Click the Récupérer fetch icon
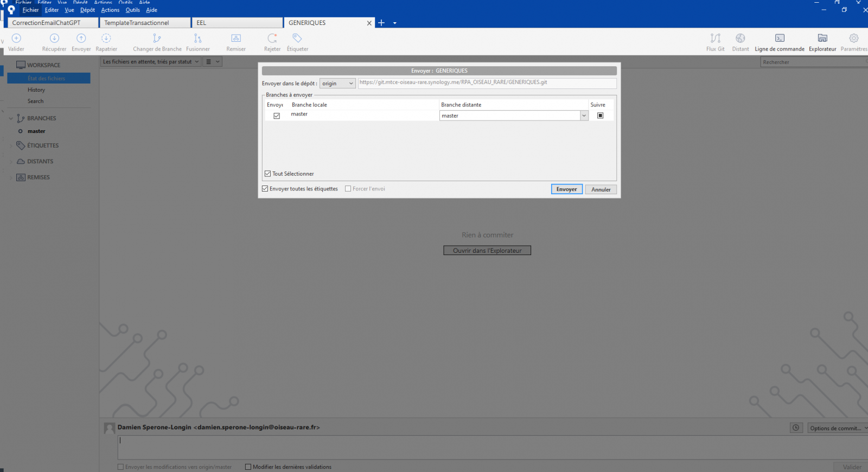The height and width of the screenshot is (472, 868). tap(54, 39)
